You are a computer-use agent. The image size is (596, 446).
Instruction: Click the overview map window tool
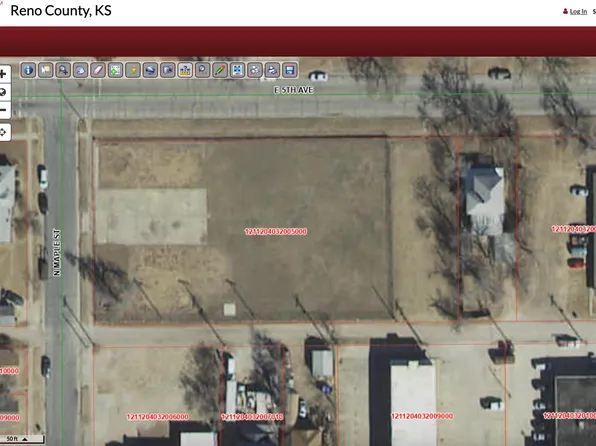pos(168,70)
